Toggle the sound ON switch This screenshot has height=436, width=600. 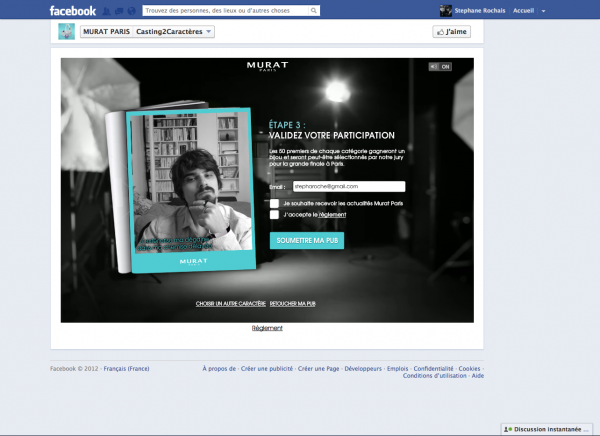pyautogui.click(x=445, y=66)
